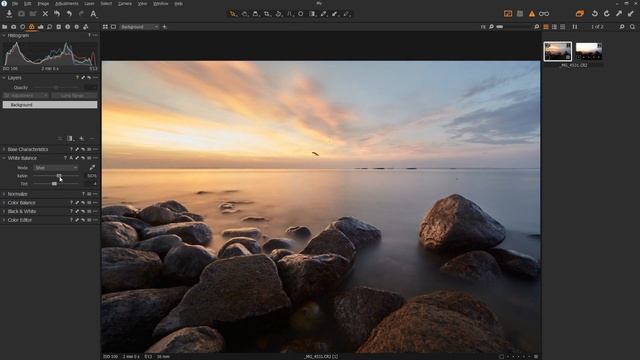Open the Color tool tab

pos(31,27)
